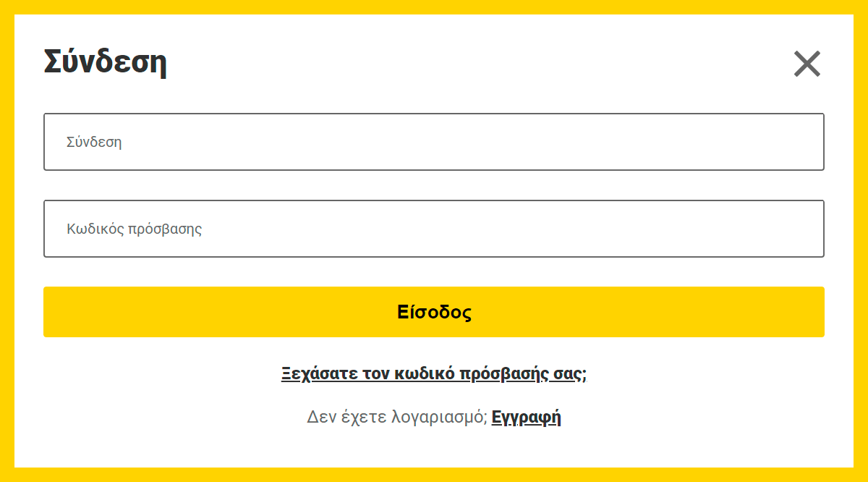Submit credentials with Είσοδος
Screen dimensions: 868x482
(434, 312)
